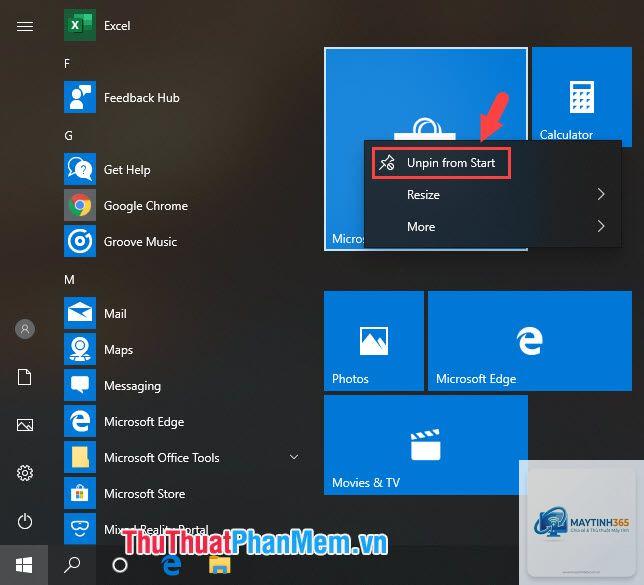The image size is (644, 585).
Task: Open the Settings gear in sidebar
Action: pyautogui.click(x=25, y=473)
